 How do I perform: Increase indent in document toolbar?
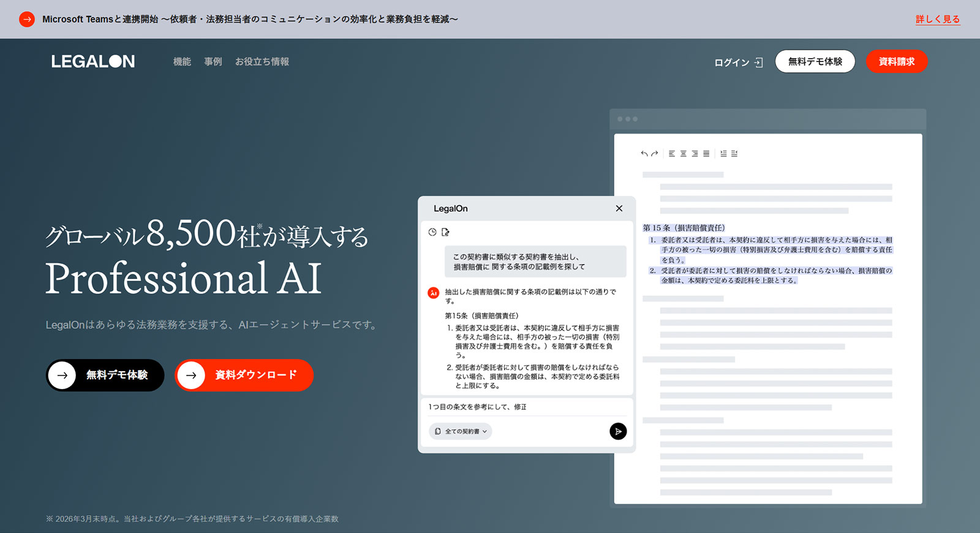click(x=723, y=154)
